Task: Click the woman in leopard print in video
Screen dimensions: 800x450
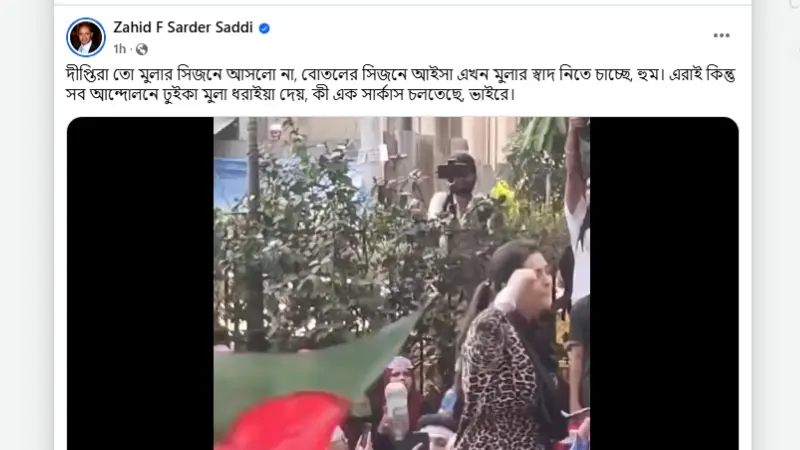Action: [x=510, y=347]
